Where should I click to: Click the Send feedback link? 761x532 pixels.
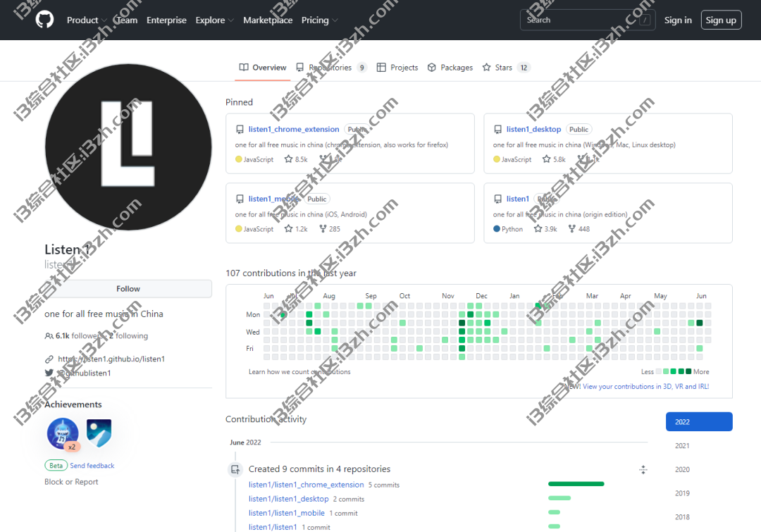(x=92, y=466)
